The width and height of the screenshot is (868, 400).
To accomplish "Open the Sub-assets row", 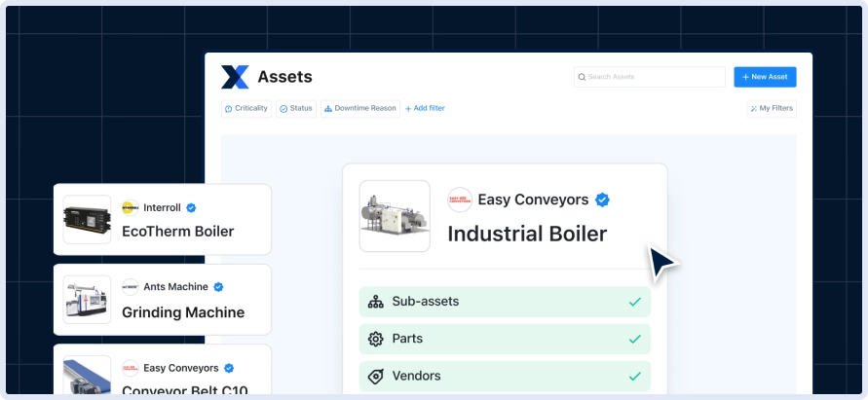I will click(505, 302).
